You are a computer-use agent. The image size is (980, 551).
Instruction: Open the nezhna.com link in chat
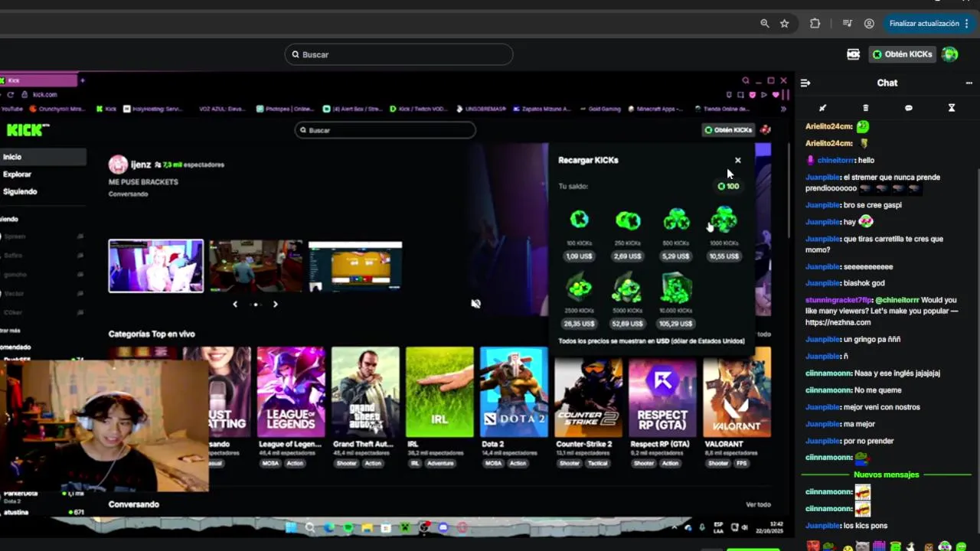838,322
